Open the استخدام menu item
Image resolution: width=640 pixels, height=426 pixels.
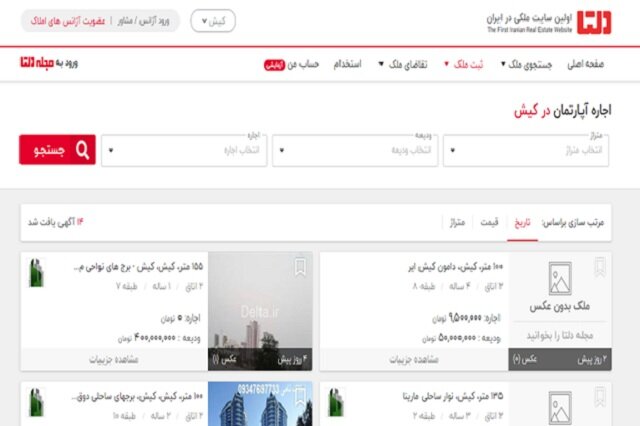[x=347, y=64]
